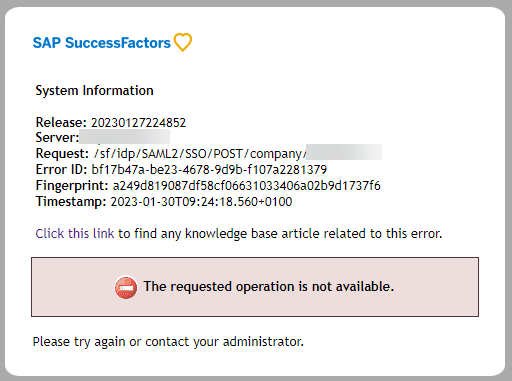Click the Error ID value bf17b47a-be23

coord(209,170)
